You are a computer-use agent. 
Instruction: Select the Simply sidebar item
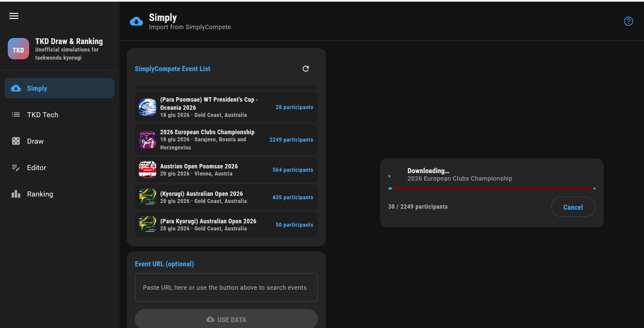click(60, 88)
